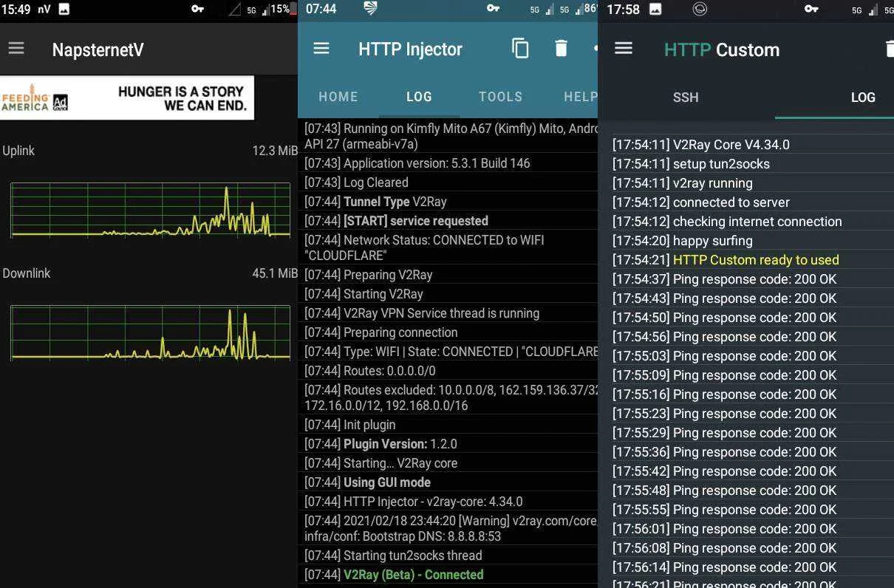Tap Feeding America ad banner
Viewport: 894px width, 588px height.
pos(127,98)
